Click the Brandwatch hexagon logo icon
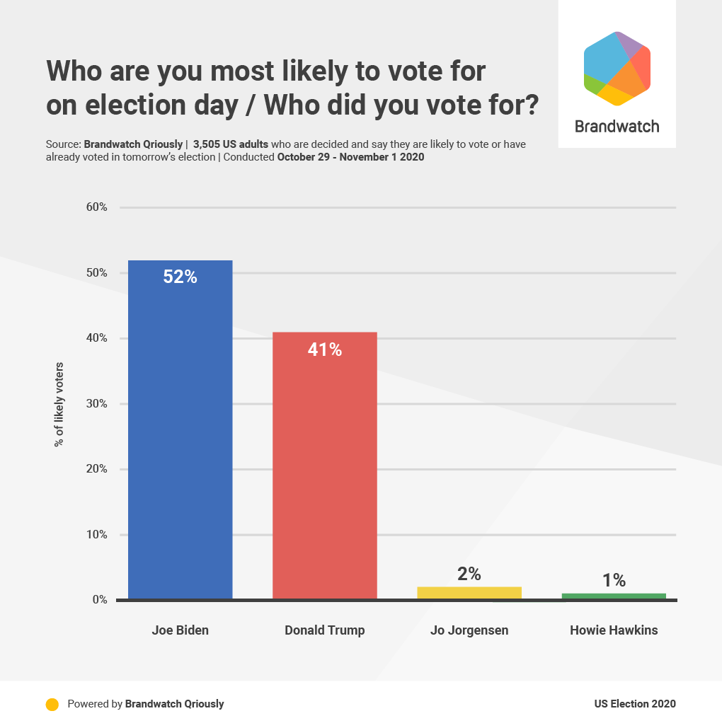 coord(617,69)
